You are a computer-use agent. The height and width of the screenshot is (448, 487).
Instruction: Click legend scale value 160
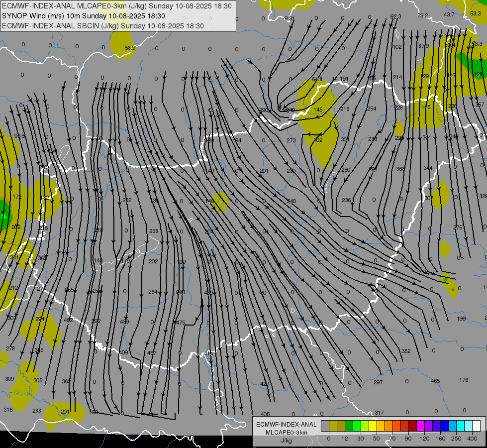click(x=440, y=439)
